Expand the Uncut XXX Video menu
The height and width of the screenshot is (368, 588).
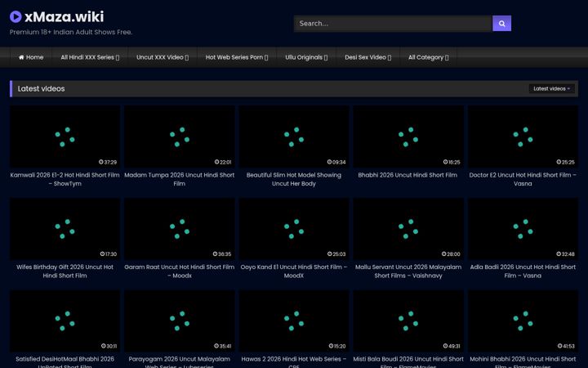tap(163, 57)
